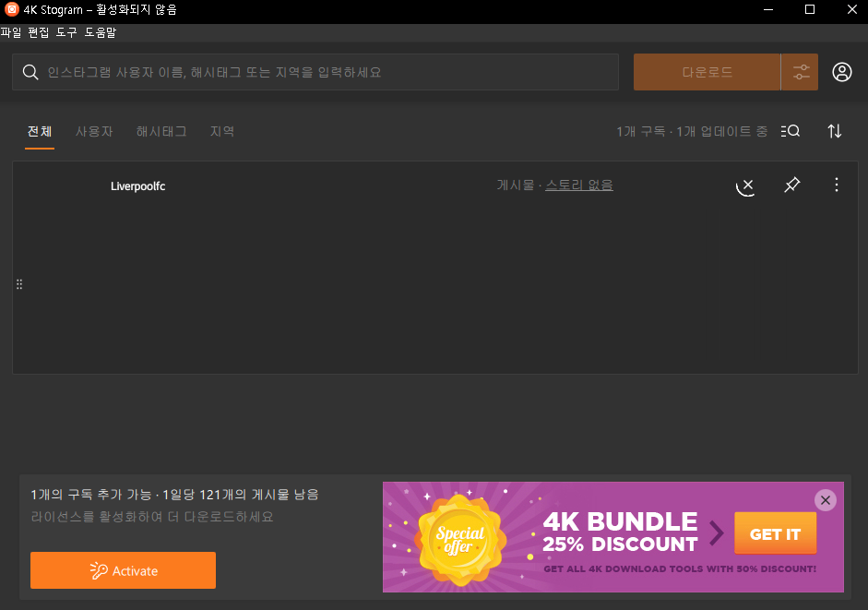Open the 편집 menu
The height and width of the screenshot is (610, 868).
pyautogui.click(x=39, y=32)
